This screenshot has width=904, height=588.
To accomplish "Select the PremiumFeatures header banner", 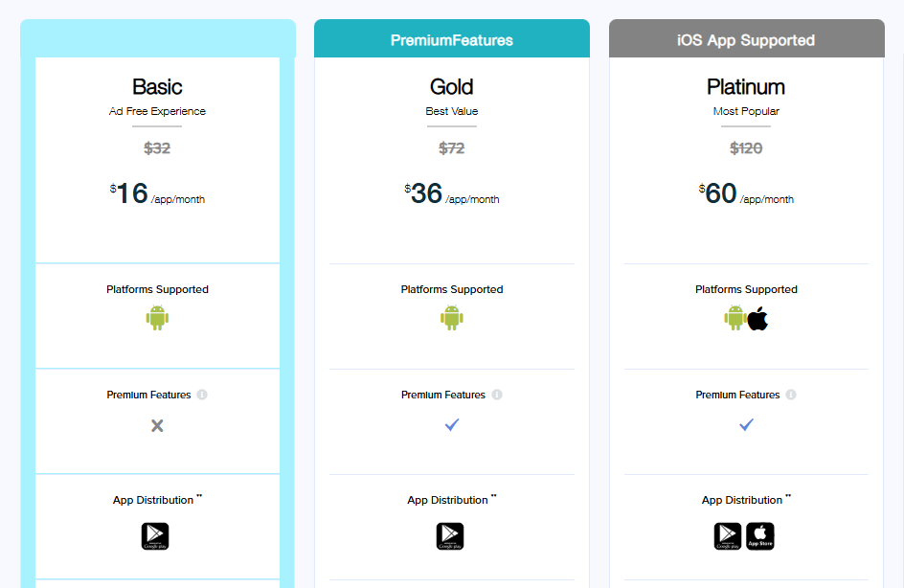I will (x=452, y=40).
